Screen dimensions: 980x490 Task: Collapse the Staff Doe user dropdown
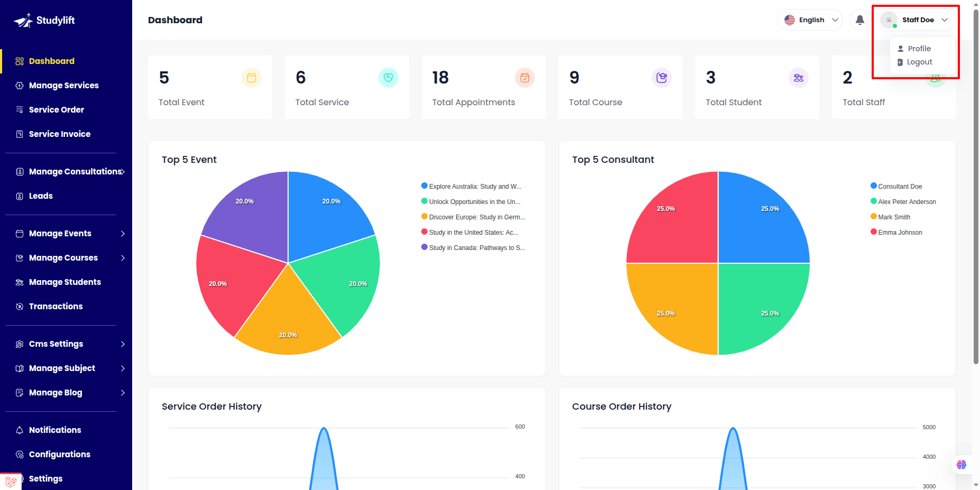918,20
